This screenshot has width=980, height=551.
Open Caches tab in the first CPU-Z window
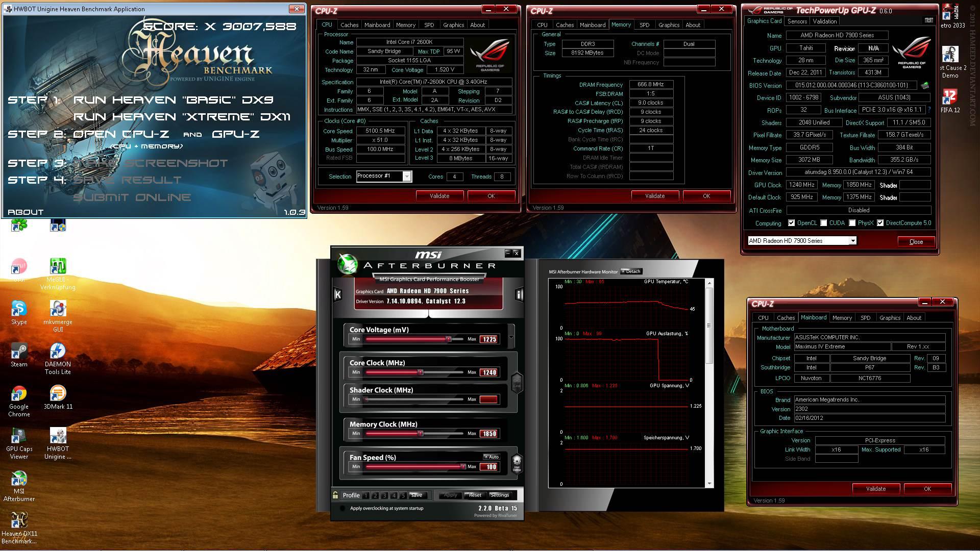pyautogui.click(x=349, y=24)
